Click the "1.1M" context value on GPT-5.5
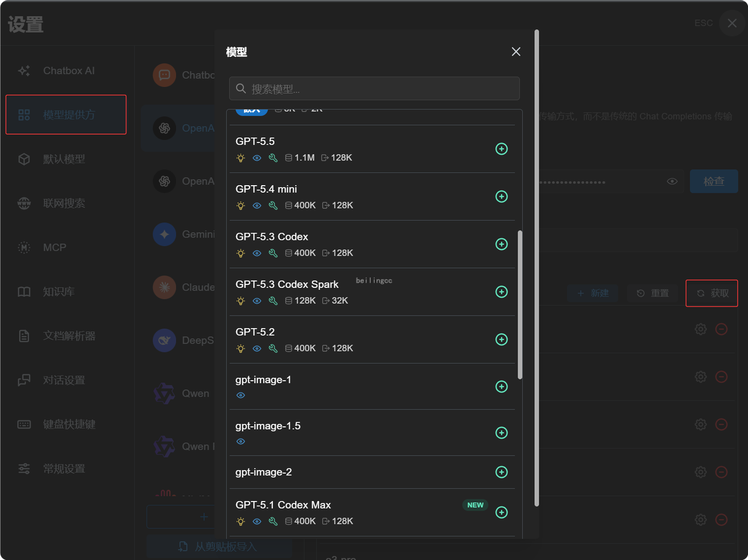The image size is (748, 560). (304, 158)
